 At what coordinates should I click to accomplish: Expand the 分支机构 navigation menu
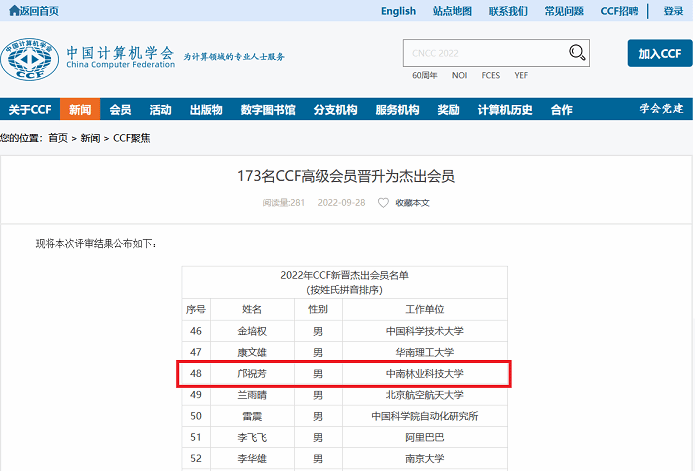point(335,110)
